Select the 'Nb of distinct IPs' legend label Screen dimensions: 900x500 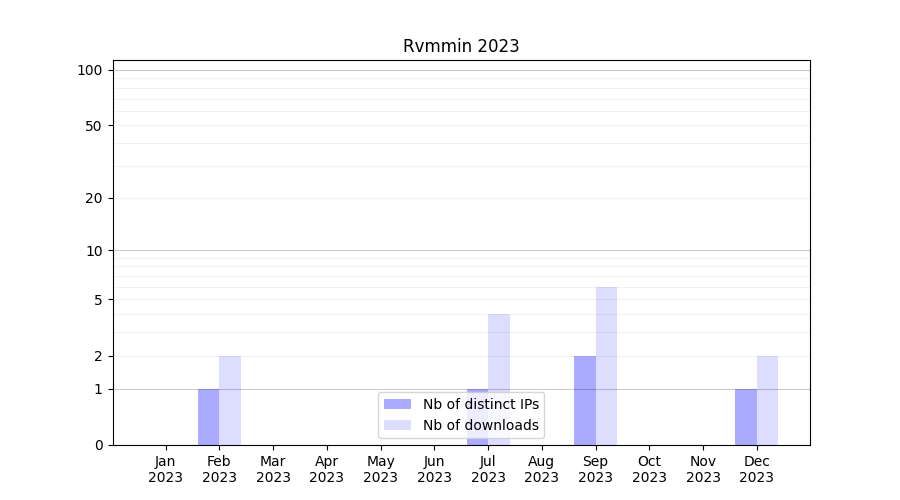[x=480, y=404]
